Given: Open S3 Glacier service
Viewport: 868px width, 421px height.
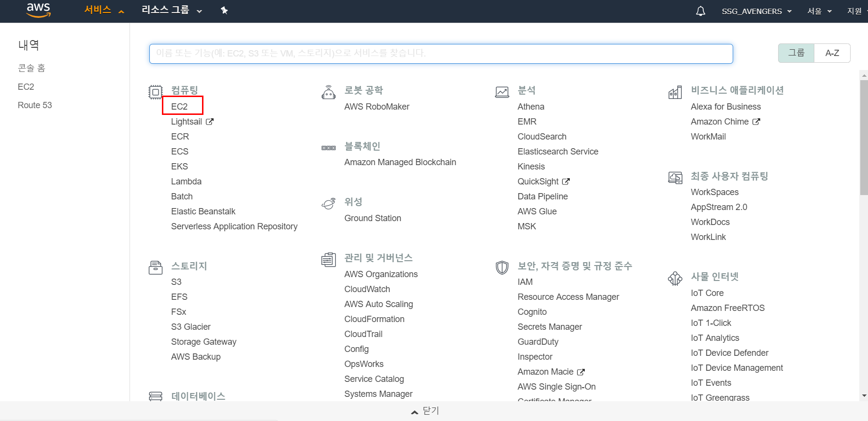Looking at the screenshot, I should tap(190, 327).
